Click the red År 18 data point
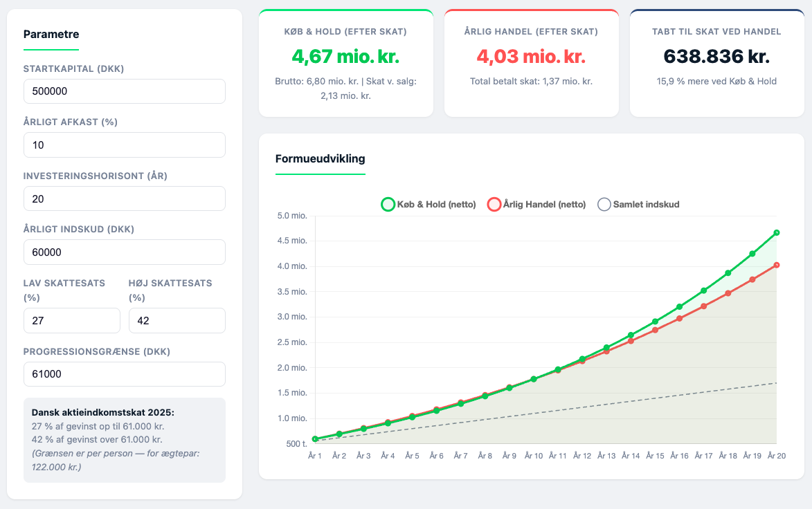Viewport: 812px width, 509px height. (x=728, y=293)
